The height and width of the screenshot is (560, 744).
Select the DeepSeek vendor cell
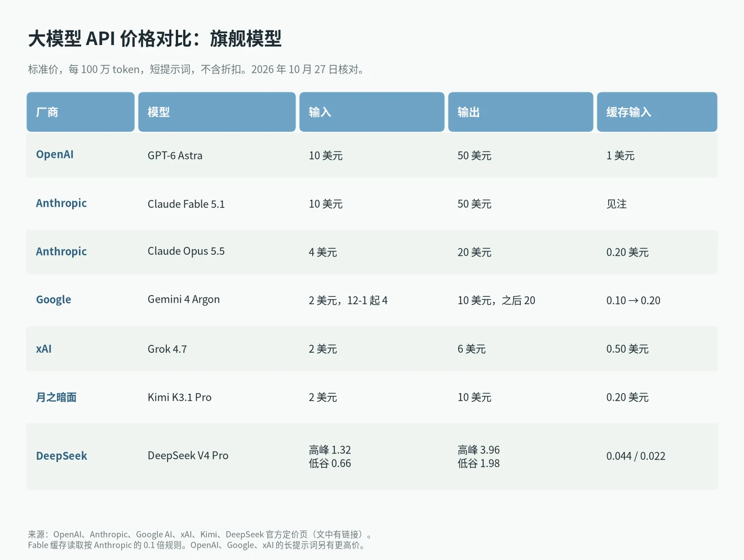61,456
